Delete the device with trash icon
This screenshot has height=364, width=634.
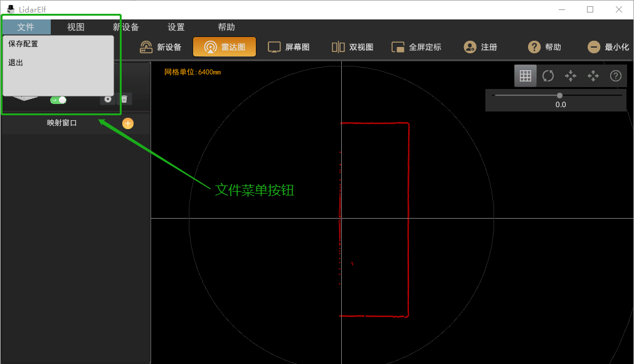point(124,99)
